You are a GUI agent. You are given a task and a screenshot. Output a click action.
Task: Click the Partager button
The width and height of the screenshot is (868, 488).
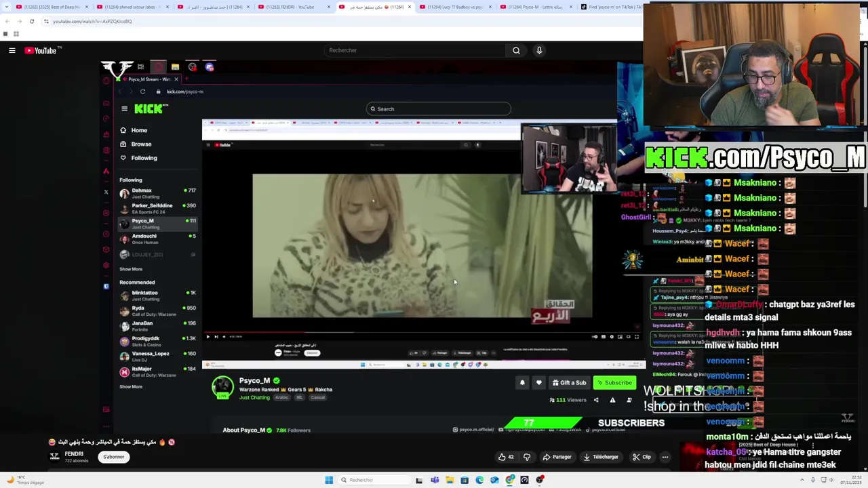tap(557, 457)
